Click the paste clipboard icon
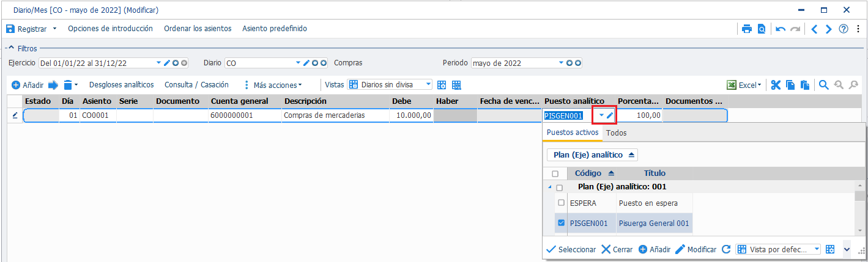The image size is (868, 262). point(805,85)
